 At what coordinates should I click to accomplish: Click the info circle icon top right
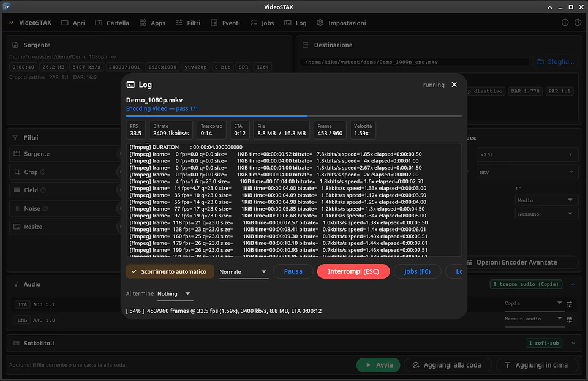coord(565,23)
